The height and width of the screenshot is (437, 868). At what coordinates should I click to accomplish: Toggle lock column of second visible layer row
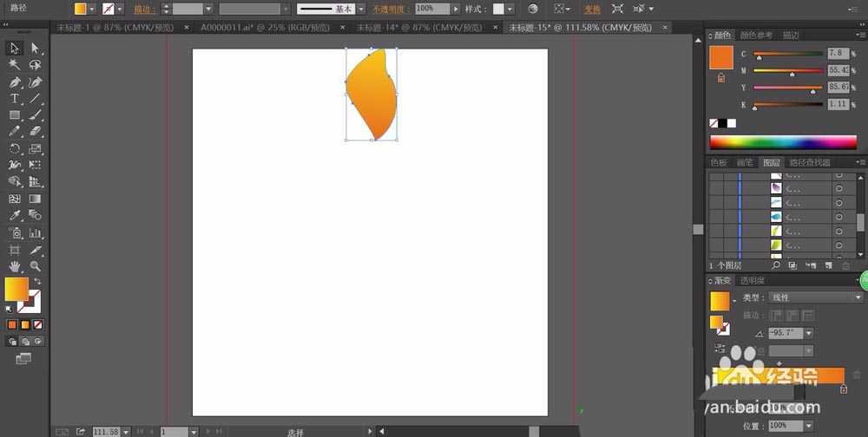coord(731,188)
